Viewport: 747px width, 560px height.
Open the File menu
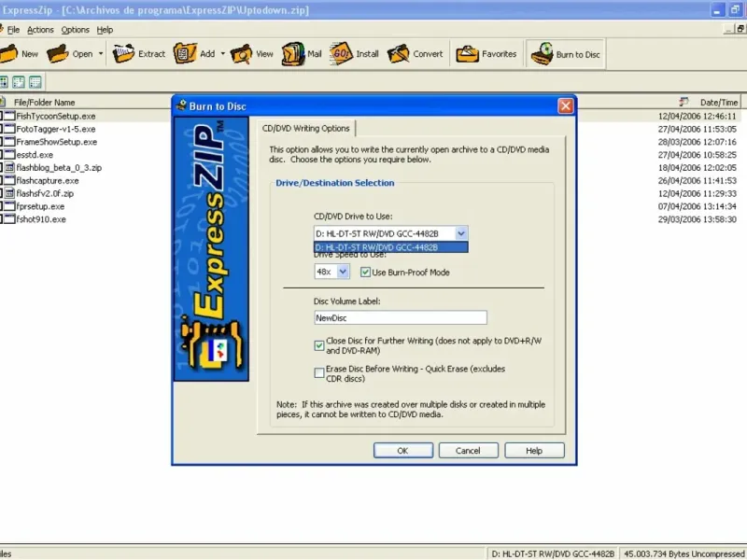(x=13, y=30)
